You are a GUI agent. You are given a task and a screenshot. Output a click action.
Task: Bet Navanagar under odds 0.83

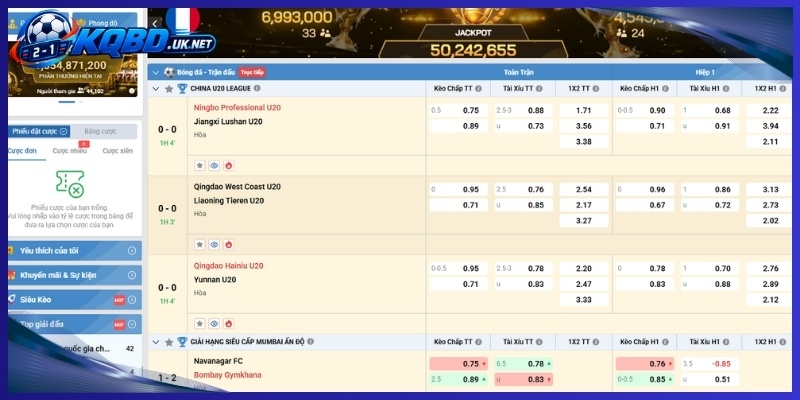pyautogui.click(x=523, y=379)
